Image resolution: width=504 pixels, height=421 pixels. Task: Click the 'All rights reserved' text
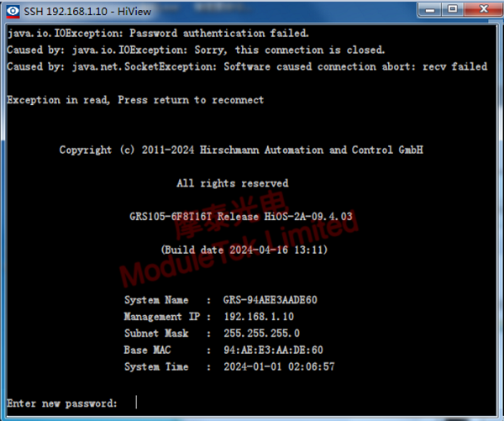pyautogui.click(x=233, y=183)
